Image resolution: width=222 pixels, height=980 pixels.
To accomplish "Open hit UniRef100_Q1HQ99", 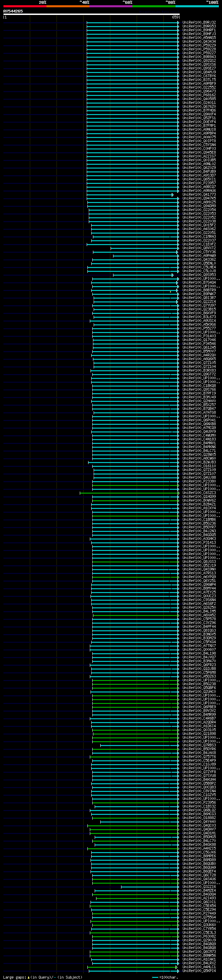I will pos(199,497).
